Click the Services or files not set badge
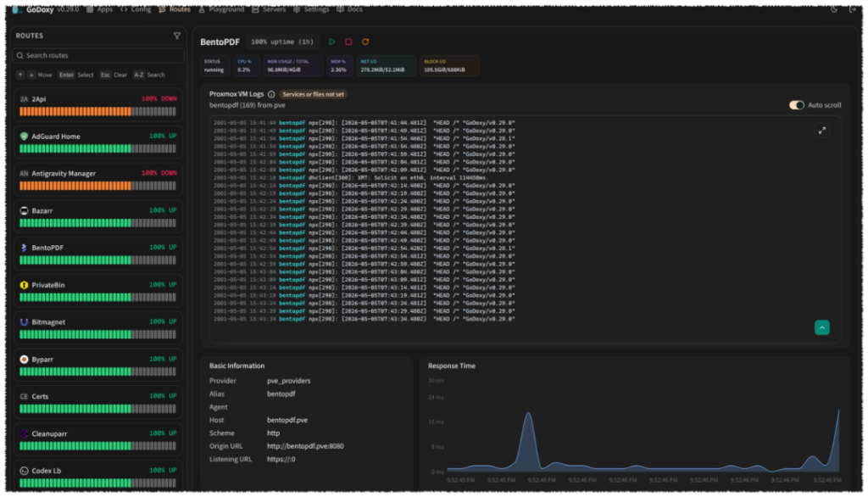Viewport: 868px width, 497px height. (314, 94)
